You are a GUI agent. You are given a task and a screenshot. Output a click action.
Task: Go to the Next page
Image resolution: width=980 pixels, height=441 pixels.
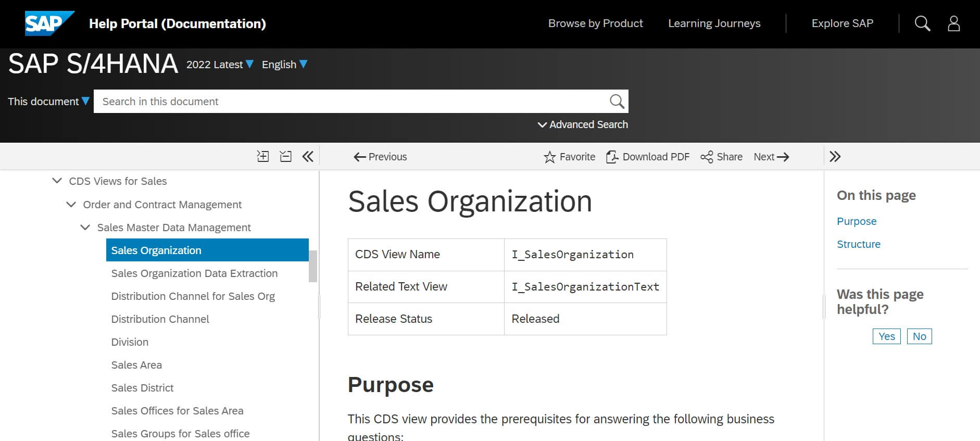tap(771, 157)
